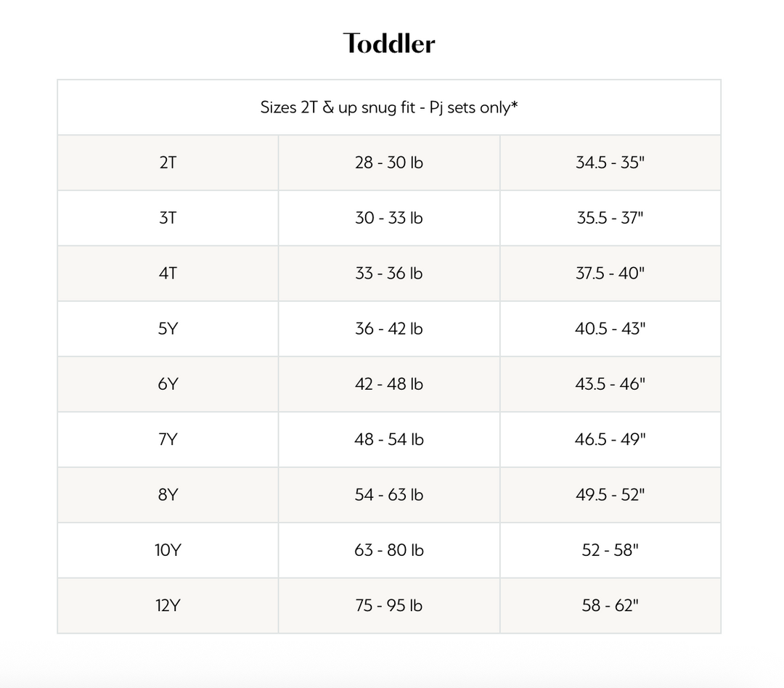Click the 5Y size cell
This screenshot has height=688, width=784.
coord(168,329)
